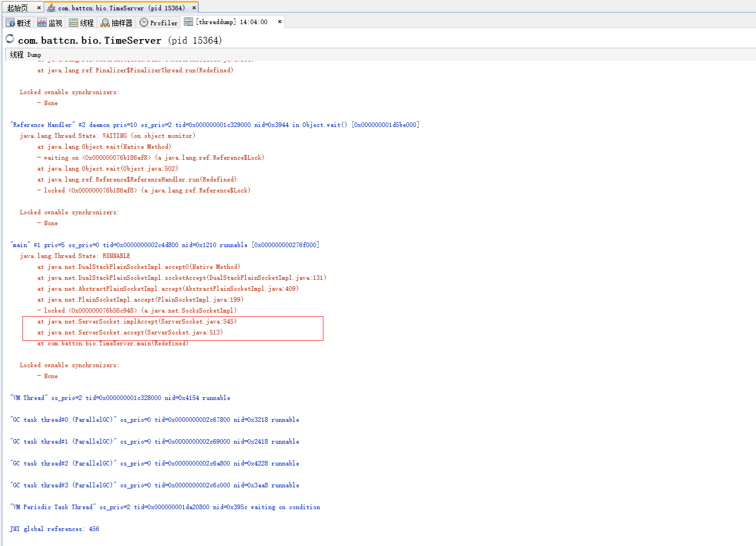Open the 线程 (Threads) tab

[82, 23]
